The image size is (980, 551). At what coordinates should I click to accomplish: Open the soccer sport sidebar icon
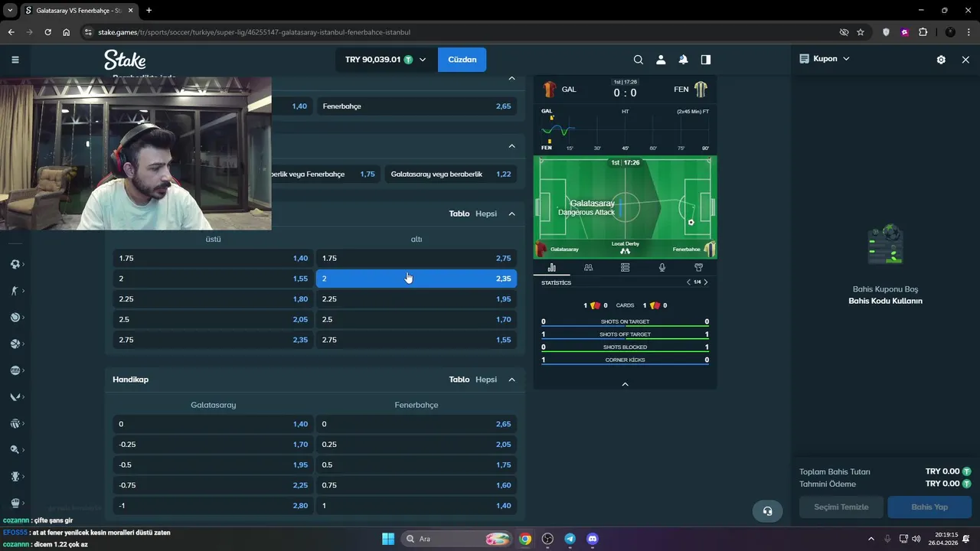(15, 264)
